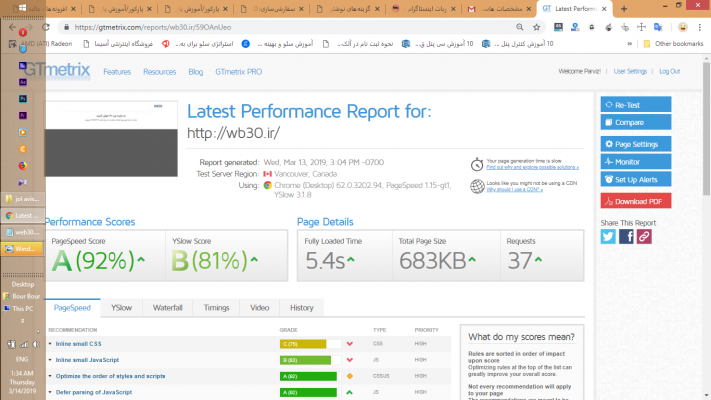This screenshot has width=711, height=400.
Task: Click the red down arrow in the Inline small CSS row
Action: (350, 344)
